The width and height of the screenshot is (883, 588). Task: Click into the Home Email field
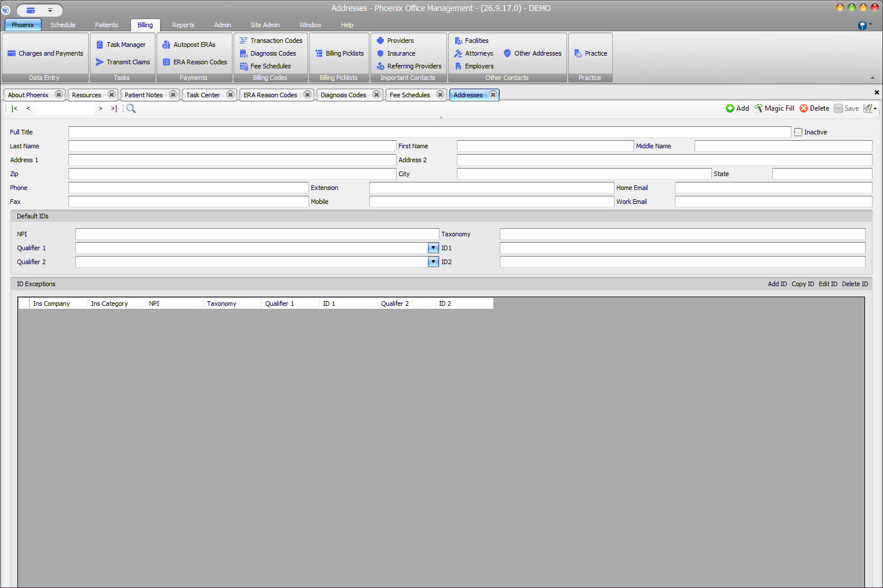(x=773, y=188)
